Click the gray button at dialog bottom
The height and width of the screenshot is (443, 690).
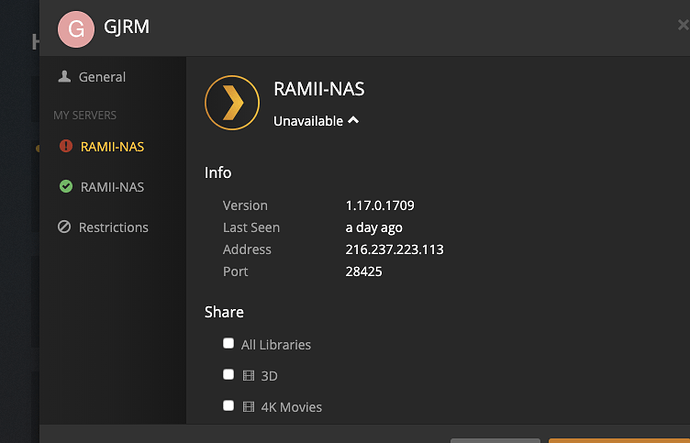click(495, 440)
